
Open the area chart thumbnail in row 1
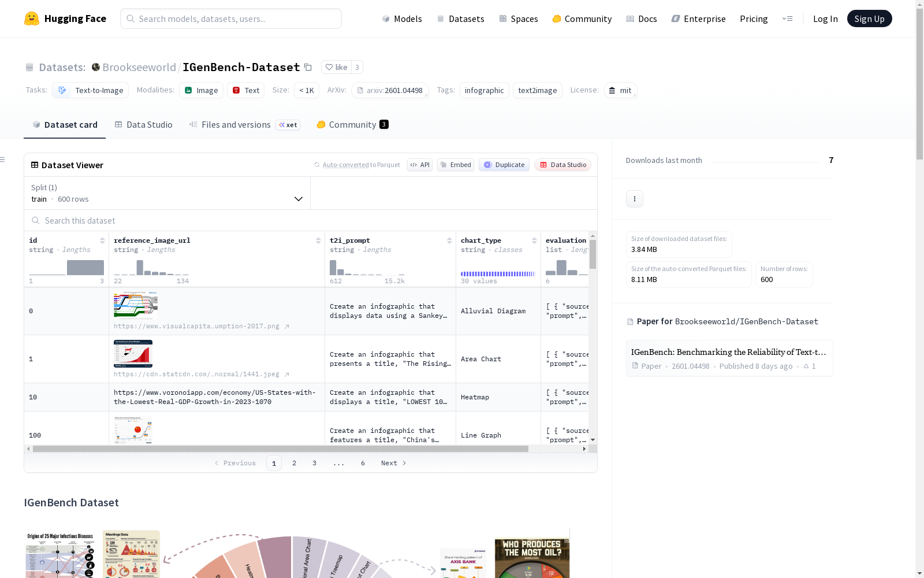pos(133,354)
